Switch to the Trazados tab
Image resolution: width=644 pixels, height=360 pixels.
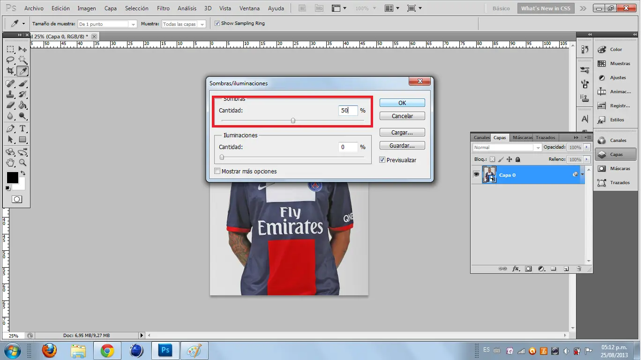coord(546,137)
